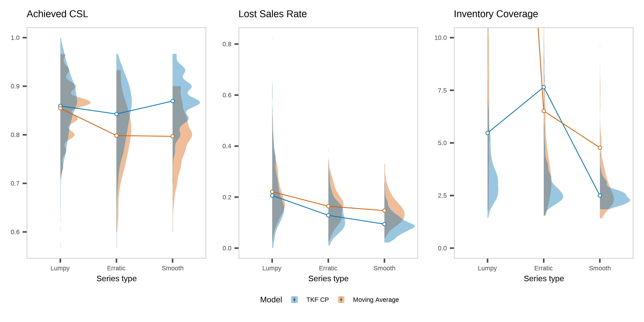Click the Lost Sales Rate chart title
The width and height of the screenshot is (644, 322).
[273, 14]
